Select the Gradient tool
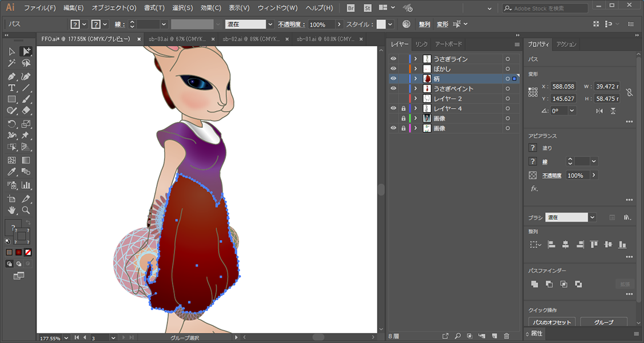Screen dimensions: 644x343 [26, 161]
